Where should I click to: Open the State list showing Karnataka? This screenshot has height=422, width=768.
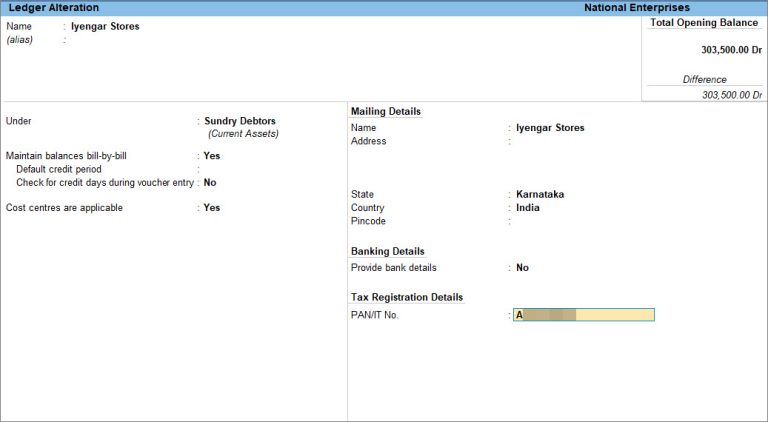pyautogui.click(x=540, y=194)
